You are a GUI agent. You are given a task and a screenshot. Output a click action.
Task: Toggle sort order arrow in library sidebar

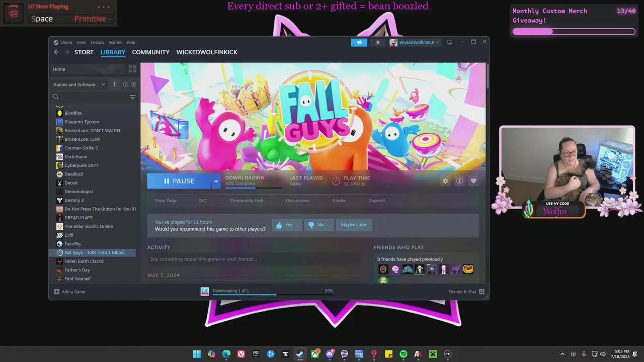114,84
